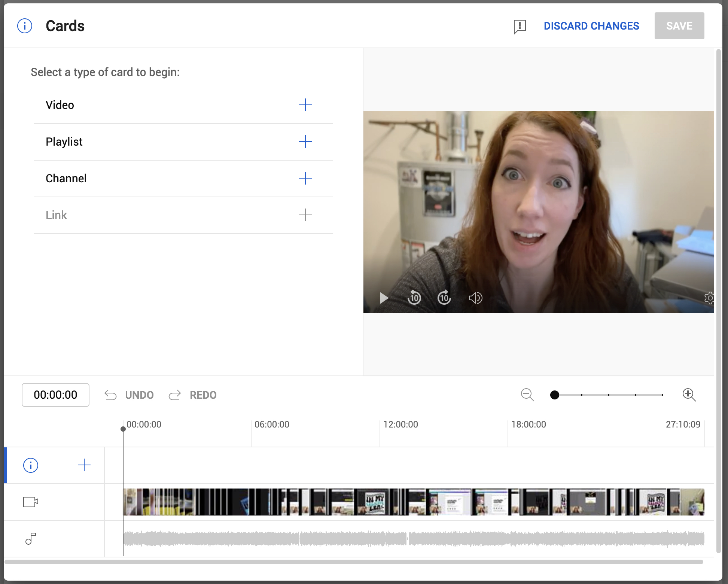Redo the last action
Viewport: 728px width, 584px height.
tap(192, 395)
